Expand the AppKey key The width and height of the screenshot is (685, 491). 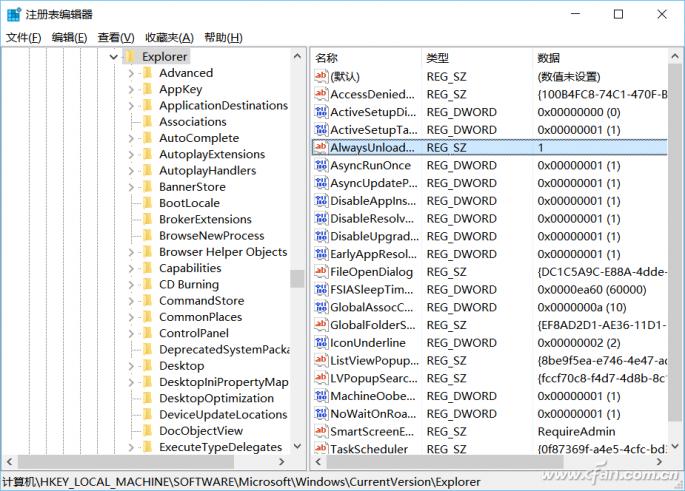click(x=131, y=90)
